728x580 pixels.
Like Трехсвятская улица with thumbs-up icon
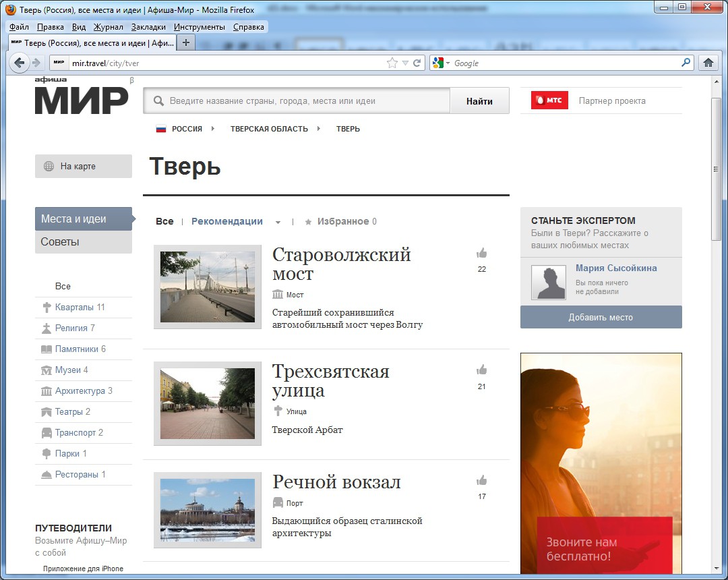pyautogui.click(x=481, y=370)
